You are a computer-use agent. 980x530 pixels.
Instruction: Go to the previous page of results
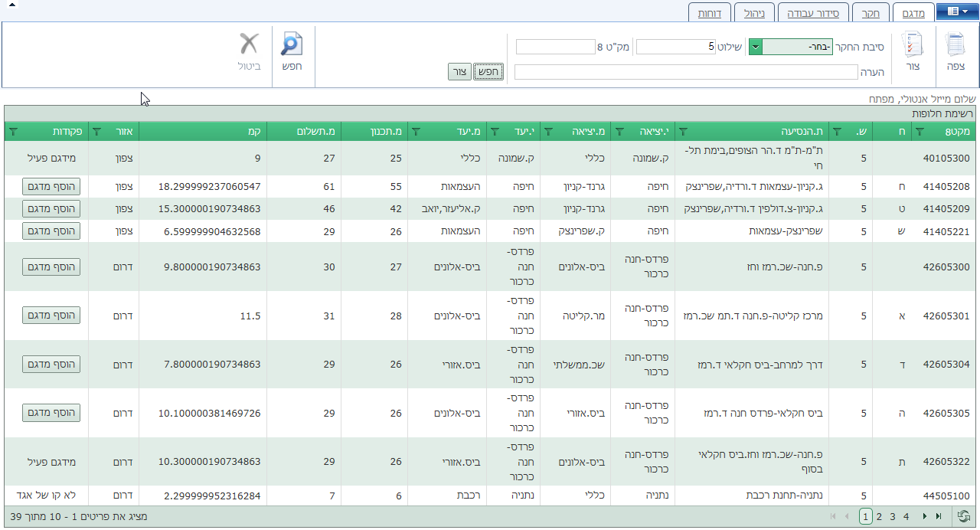(847, 517)
